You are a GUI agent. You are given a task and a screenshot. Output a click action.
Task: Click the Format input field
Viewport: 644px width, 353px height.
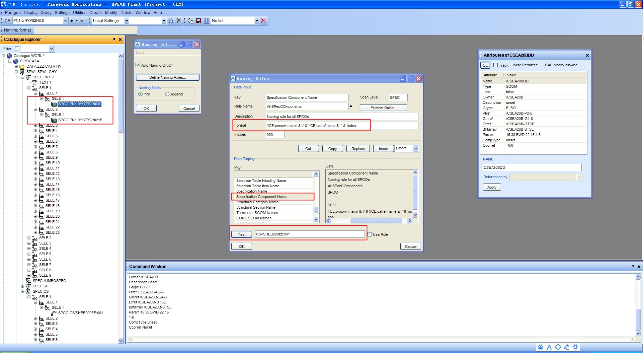341,126
